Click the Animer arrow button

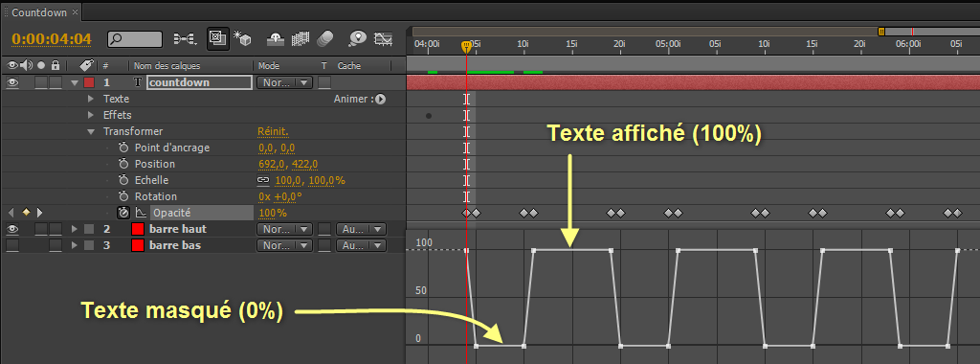pos(380,99)
